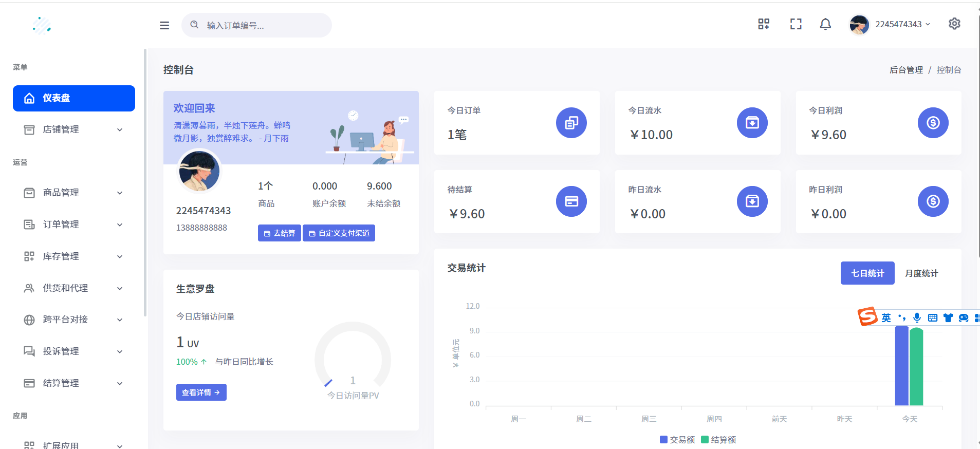Click the search magnifier icon

coord(194,25)
